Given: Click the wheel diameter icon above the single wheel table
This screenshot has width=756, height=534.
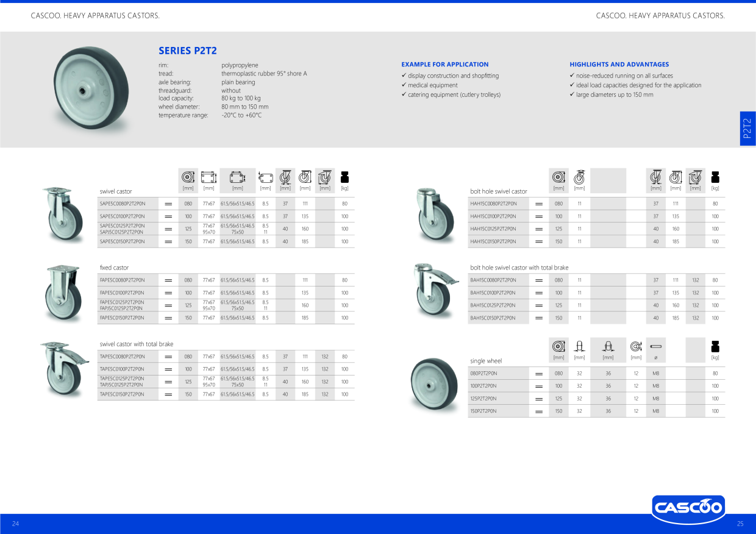Looking at the screenshot, I should tap(558, 347).
